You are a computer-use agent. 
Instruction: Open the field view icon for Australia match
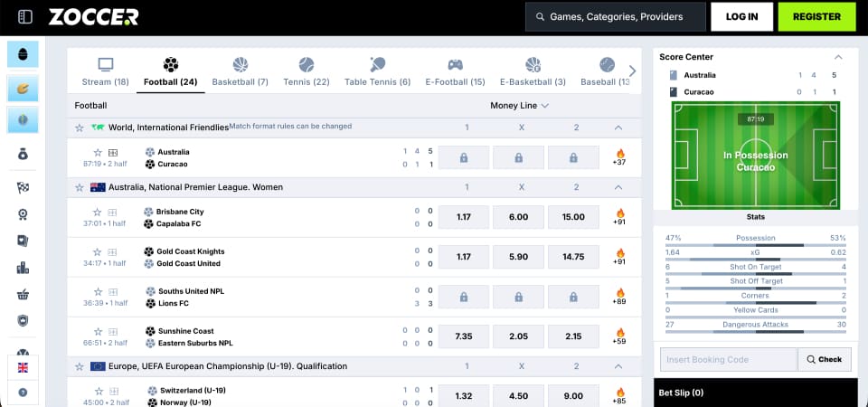coord(113,152)
